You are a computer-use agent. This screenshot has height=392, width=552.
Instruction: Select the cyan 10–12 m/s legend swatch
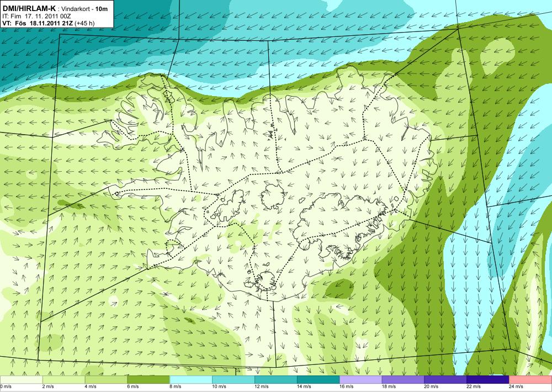[233, 380]
